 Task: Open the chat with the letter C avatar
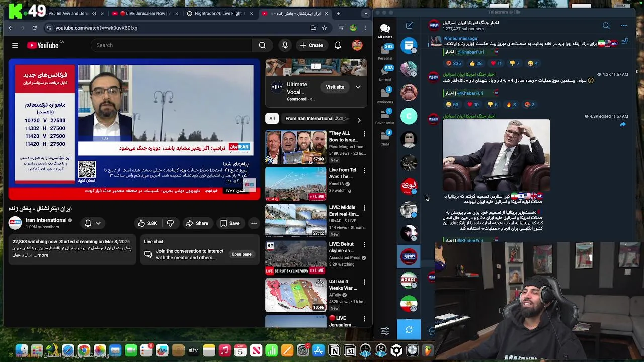coord(409,116)
